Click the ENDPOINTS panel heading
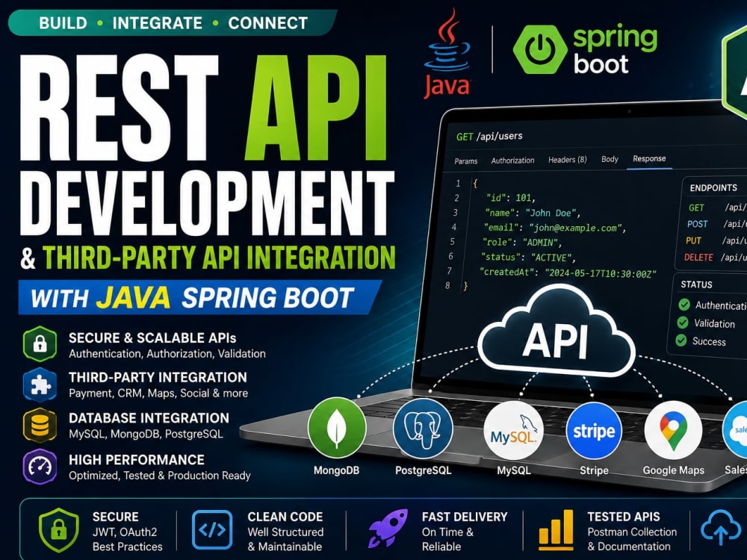This screenshot has width=747, height=560. tap(713, 187)
